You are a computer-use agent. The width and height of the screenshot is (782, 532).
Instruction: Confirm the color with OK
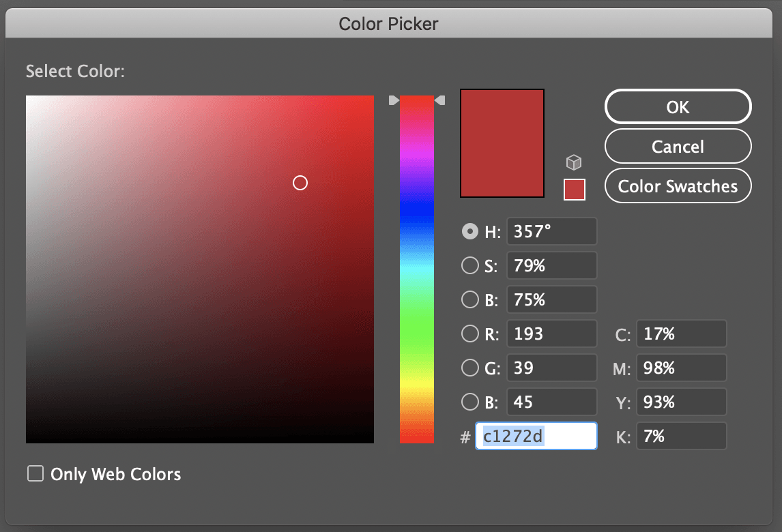[678, 106]
